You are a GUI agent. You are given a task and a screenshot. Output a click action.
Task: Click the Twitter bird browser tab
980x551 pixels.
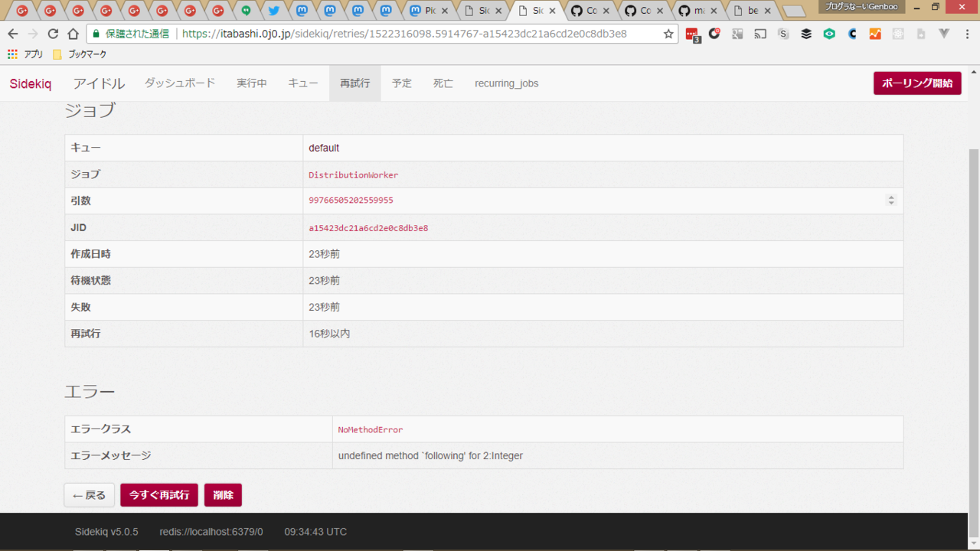273,11
